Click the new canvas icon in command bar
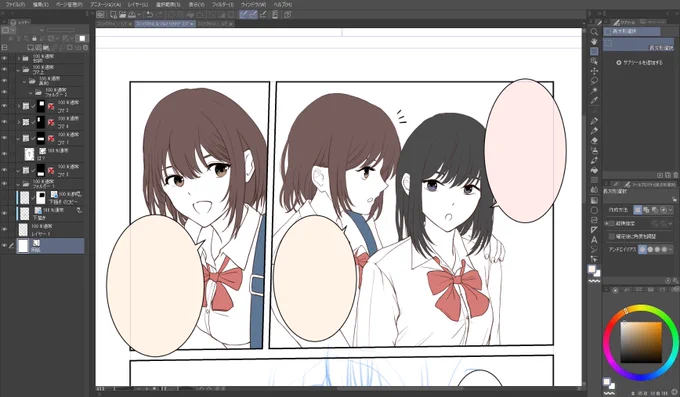Viewport: 680px width, 397px height. click(x=113, y=15)
